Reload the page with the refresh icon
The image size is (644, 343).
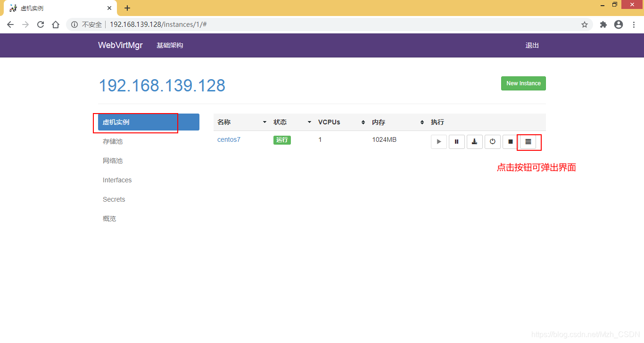[41, 24]
